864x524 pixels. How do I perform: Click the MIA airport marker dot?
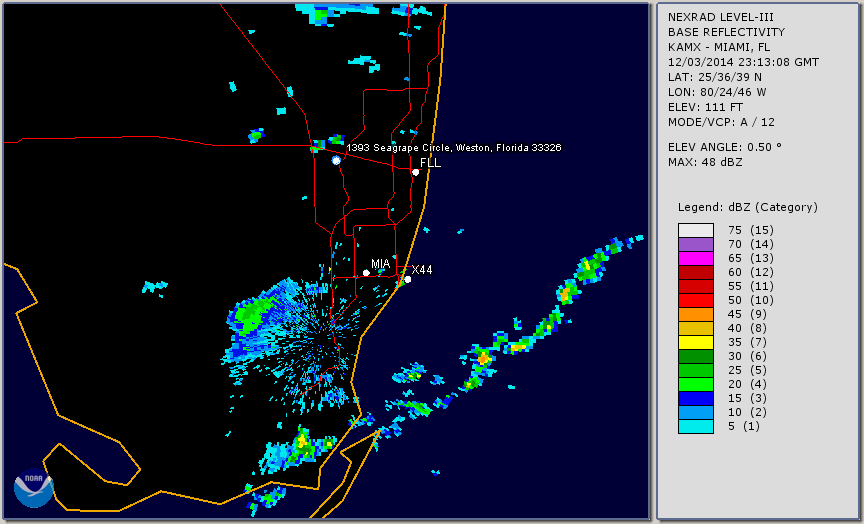tap(366, 273)
